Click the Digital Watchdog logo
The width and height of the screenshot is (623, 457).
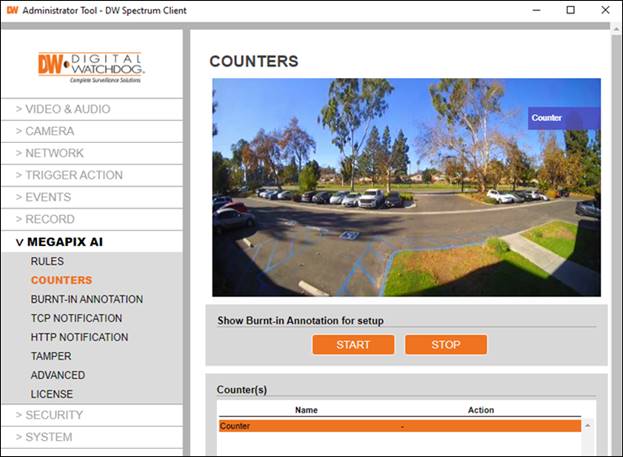click(x=91, y=66)
